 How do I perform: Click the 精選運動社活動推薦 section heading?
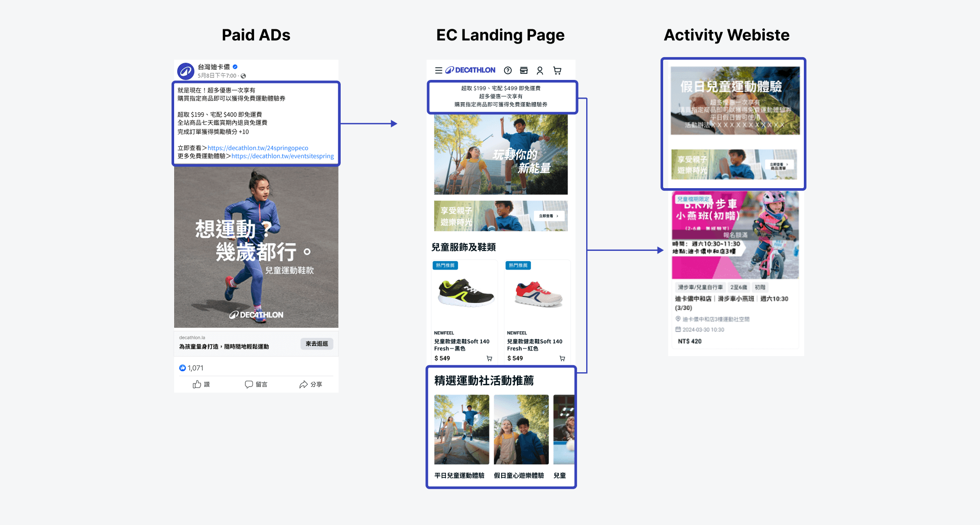click(x=484, y=380)
